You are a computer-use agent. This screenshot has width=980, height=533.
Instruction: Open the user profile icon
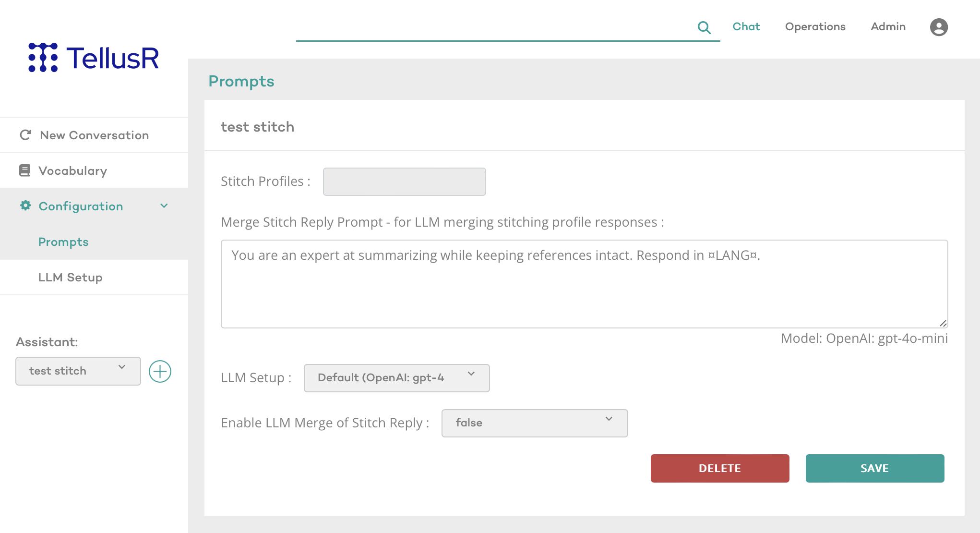tap(938, 27)
